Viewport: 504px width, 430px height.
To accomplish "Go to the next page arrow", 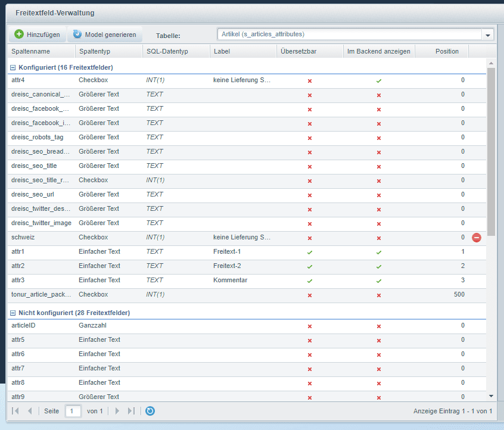I will click(x=117, y=411).
